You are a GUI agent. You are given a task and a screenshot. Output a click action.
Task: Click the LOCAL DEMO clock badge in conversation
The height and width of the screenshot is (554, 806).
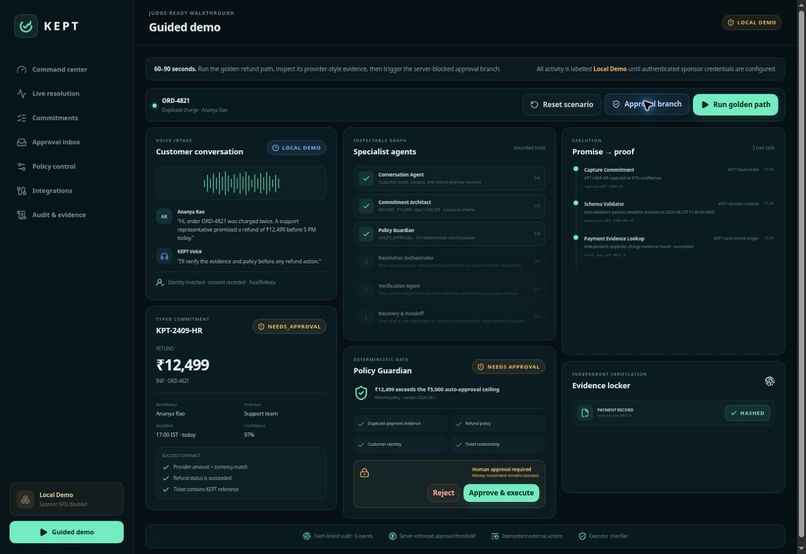point(297,148)
